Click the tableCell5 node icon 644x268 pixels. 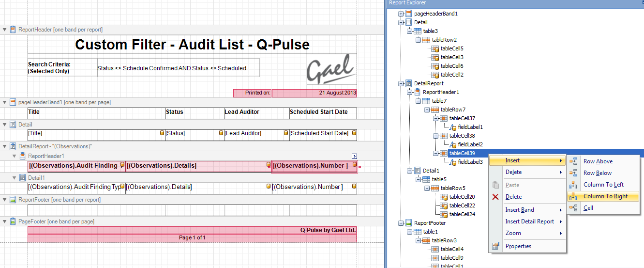(435, 48)
